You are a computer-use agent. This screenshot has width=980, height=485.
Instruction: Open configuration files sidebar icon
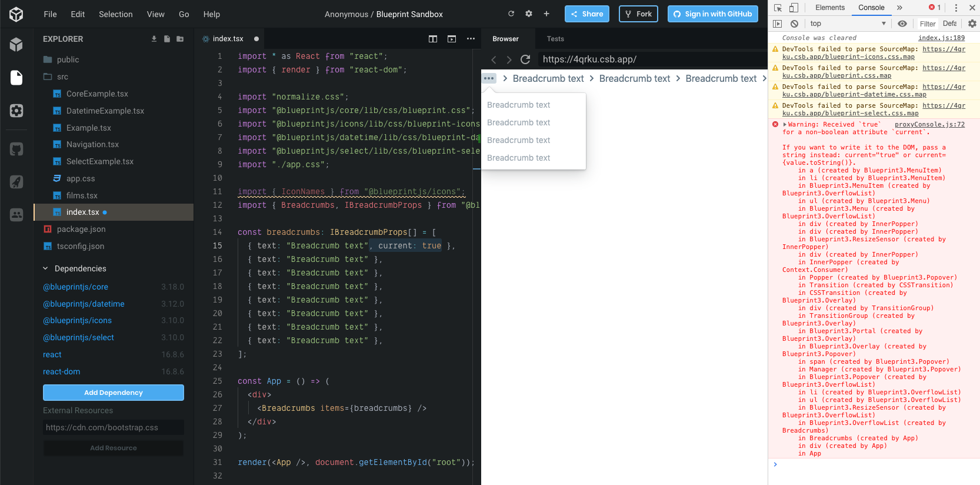coord(16,111)
